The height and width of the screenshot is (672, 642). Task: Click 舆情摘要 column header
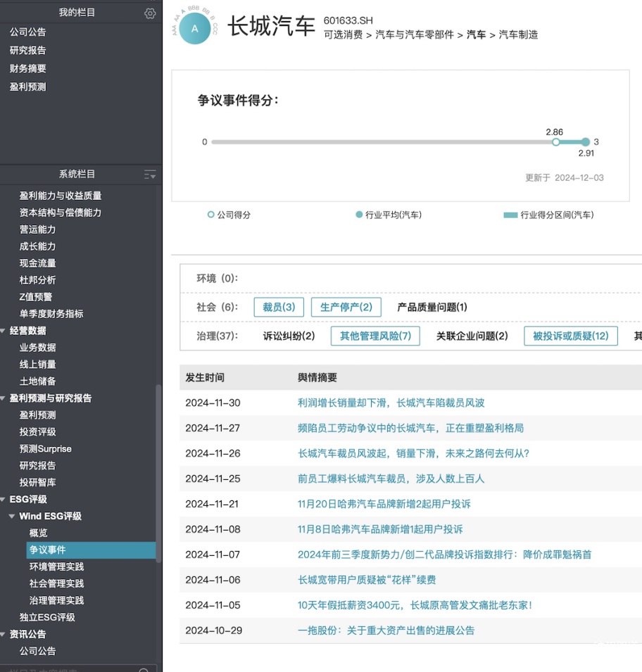(317, 378)
